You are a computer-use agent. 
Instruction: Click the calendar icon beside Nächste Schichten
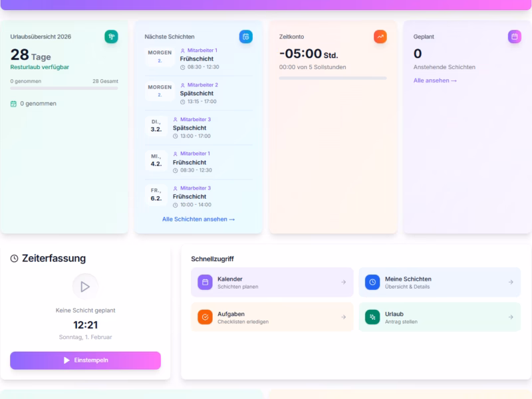[245, 37]
